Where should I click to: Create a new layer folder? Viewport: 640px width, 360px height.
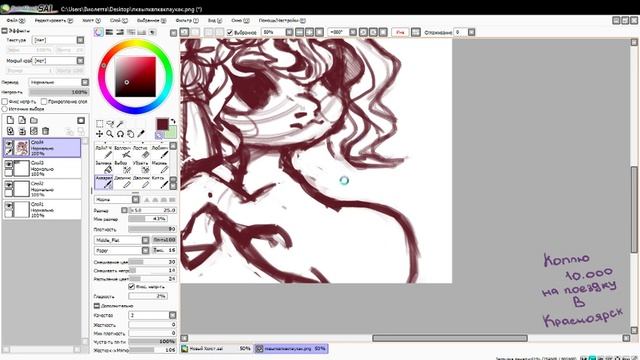tap(34, 120)
